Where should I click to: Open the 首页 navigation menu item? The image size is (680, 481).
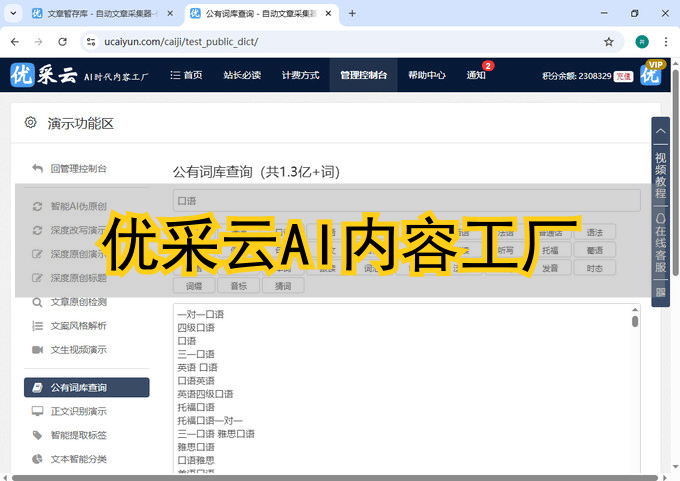point(186,75)
